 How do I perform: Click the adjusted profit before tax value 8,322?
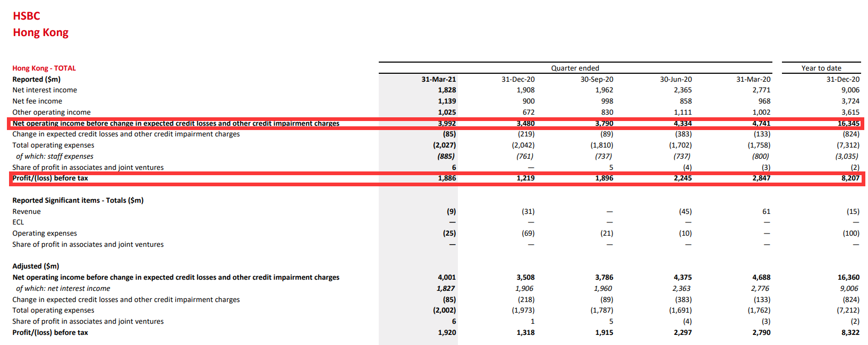click(850, 332)
